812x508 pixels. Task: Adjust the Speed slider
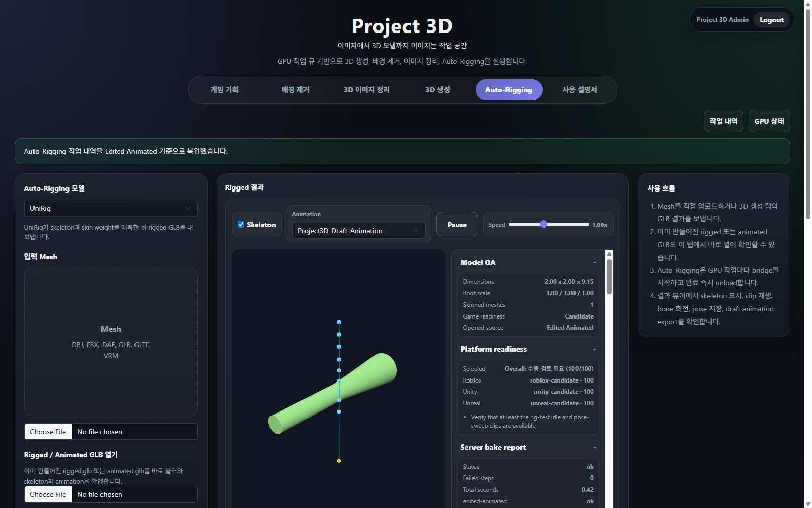[549, 224]
